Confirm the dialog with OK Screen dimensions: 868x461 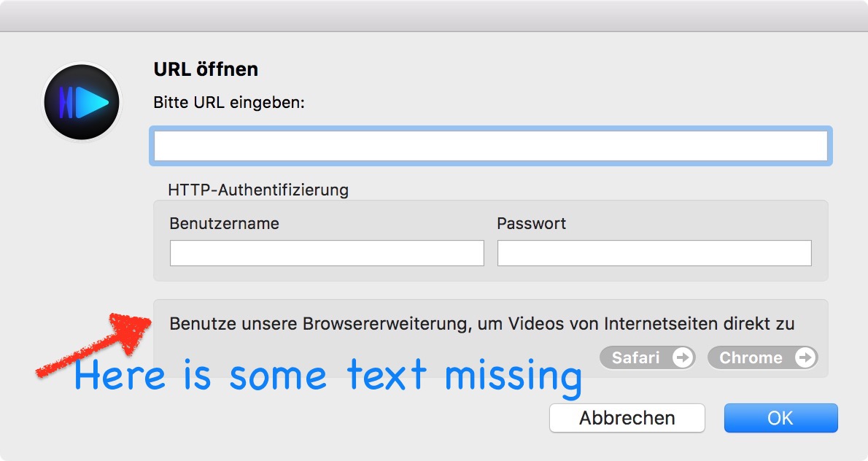[780, 417]
